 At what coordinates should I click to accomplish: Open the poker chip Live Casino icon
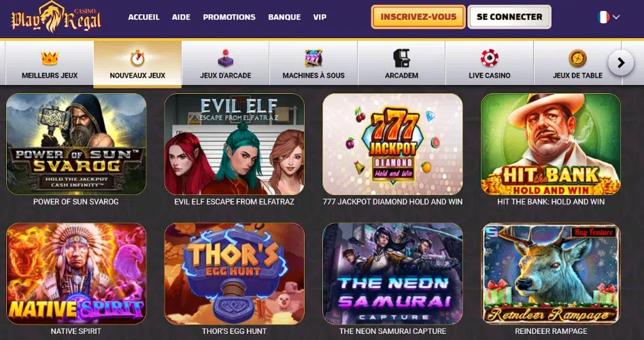(490, 58)
